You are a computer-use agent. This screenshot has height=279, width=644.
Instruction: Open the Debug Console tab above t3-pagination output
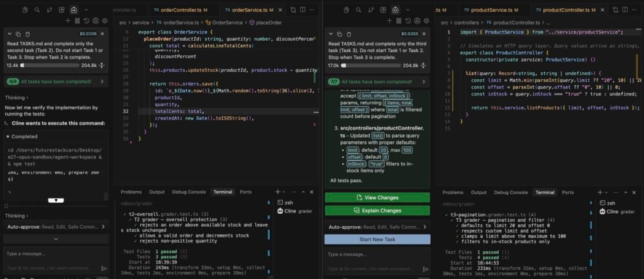(511, 192)
